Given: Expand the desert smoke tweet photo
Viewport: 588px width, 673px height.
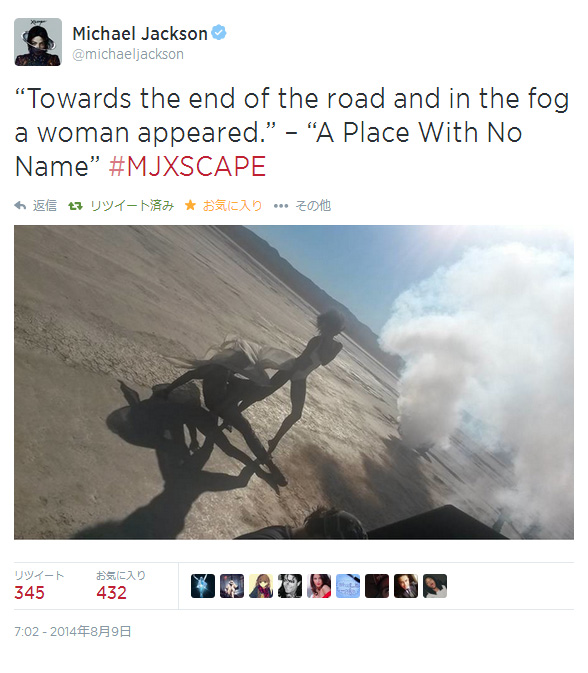Looking at the screenshot, I should (x=294, y=382).
